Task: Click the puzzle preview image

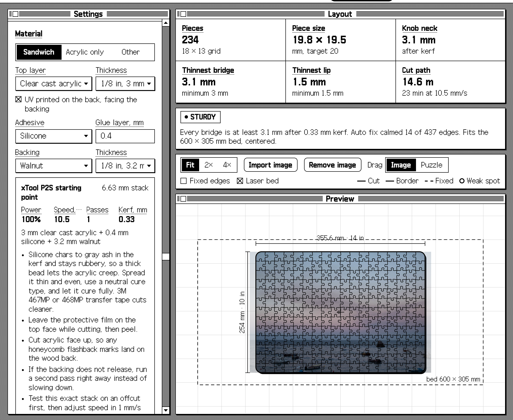Action: pyautogui.click(x=341, y=312)
